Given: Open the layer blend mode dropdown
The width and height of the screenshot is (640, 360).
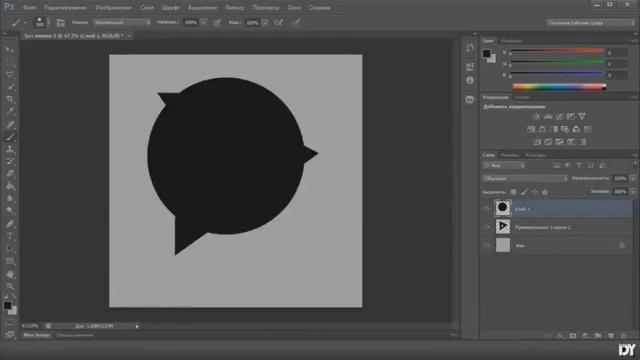Looking at the screenshot, I should (x=525, y=178).
